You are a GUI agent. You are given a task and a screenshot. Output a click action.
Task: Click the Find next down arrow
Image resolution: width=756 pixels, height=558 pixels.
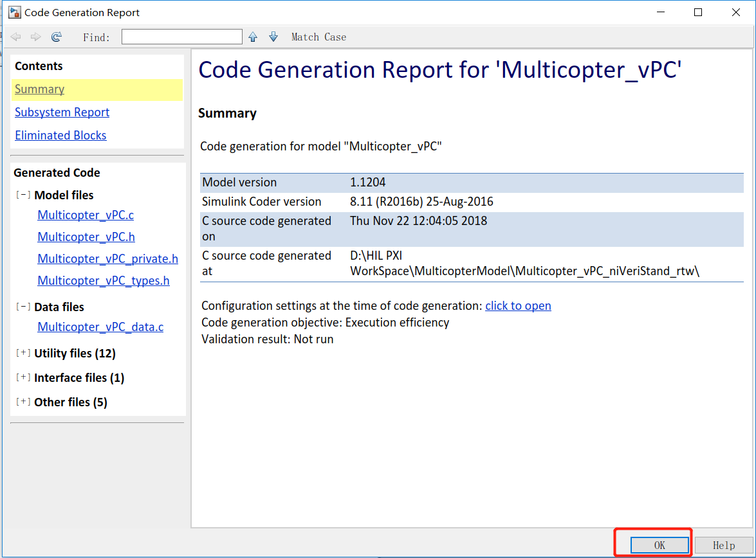point(273,37)
